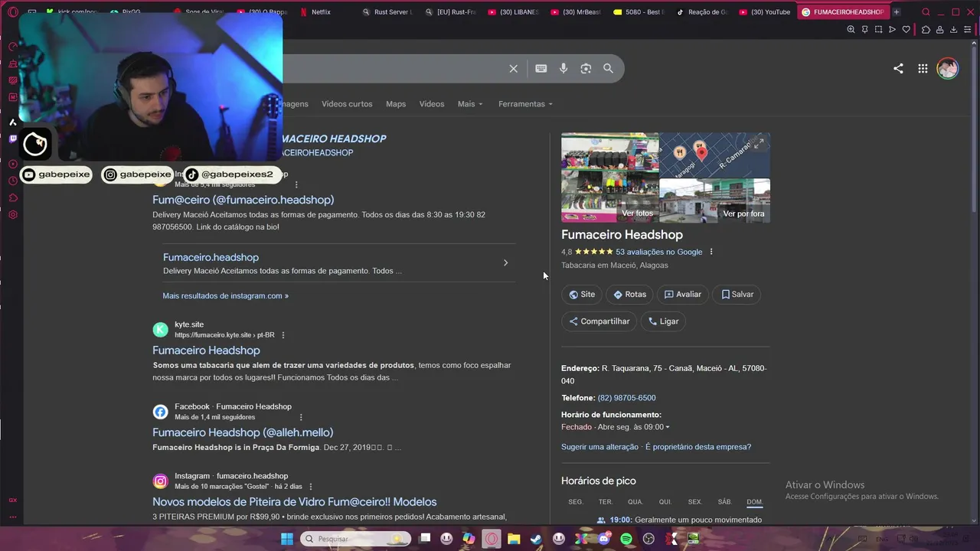The image size is (980, 551).
Task: Open Ver fotos thumbnail of the shop
Action: (x=609, y=178)
